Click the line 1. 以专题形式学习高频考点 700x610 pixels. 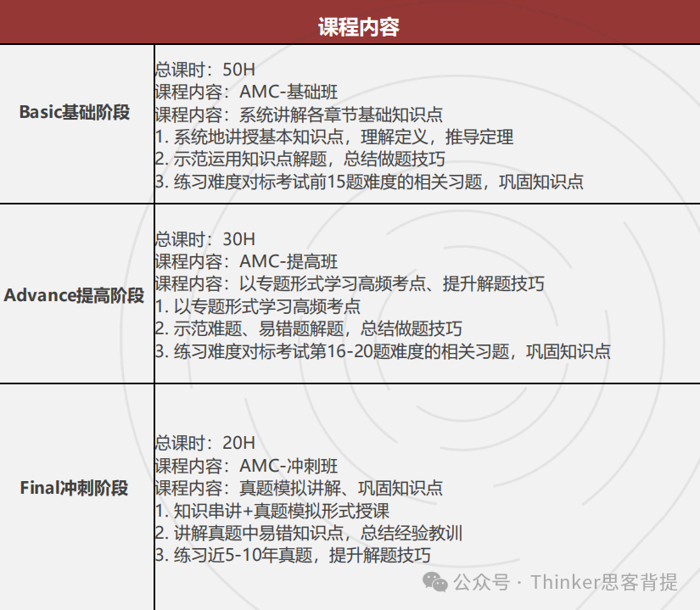pos(258,306)
